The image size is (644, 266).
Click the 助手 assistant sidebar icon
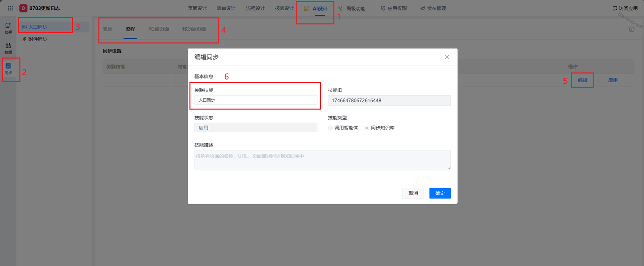click(8, 28)
